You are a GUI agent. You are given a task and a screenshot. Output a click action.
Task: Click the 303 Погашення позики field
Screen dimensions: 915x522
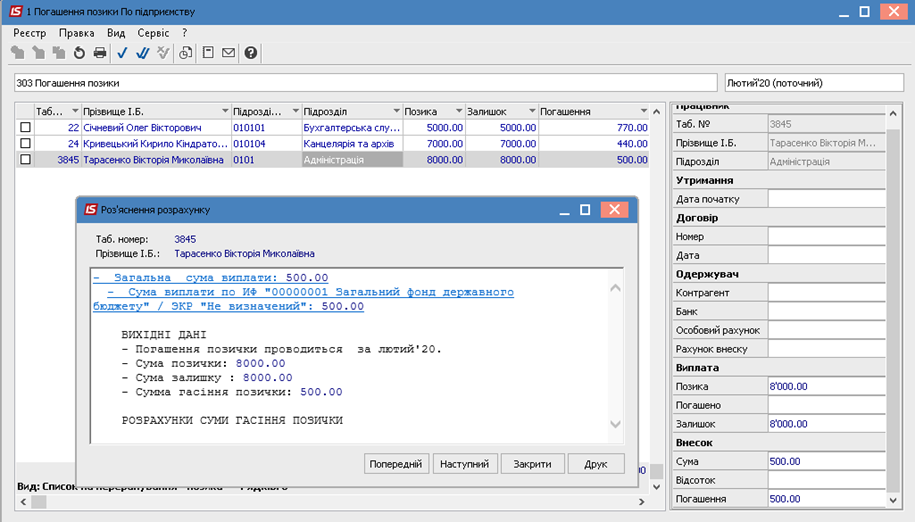365,83
